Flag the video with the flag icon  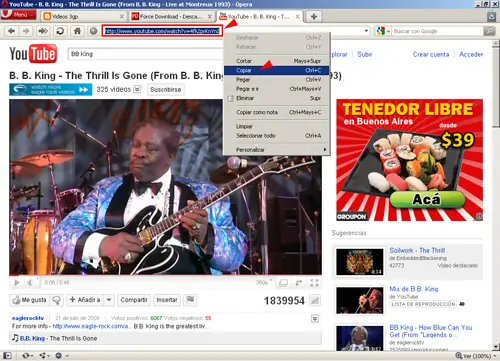tap(190, 300)
